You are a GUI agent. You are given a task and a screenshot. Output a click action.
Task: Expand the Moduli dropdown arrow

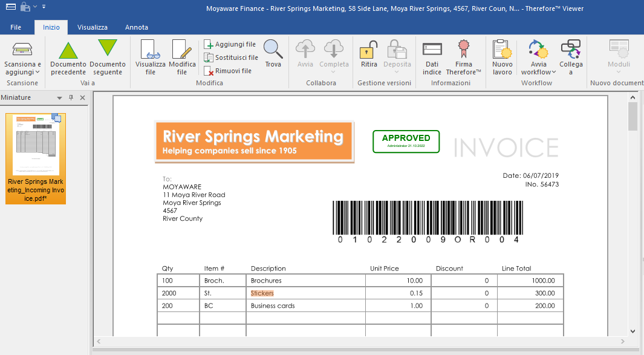[x=619, y=73]
